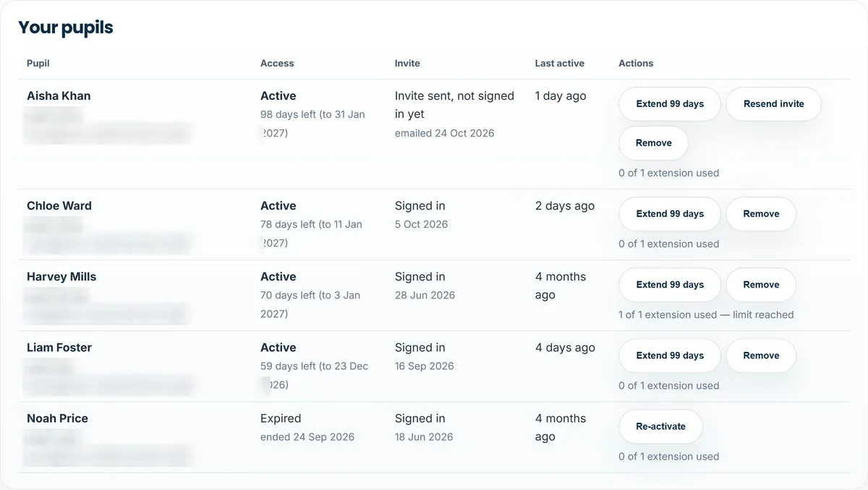Click Noah Price's '18 Jun 2026' sign-in date
This screenshot has width=868, height=490.
click(x=424, y=437)
